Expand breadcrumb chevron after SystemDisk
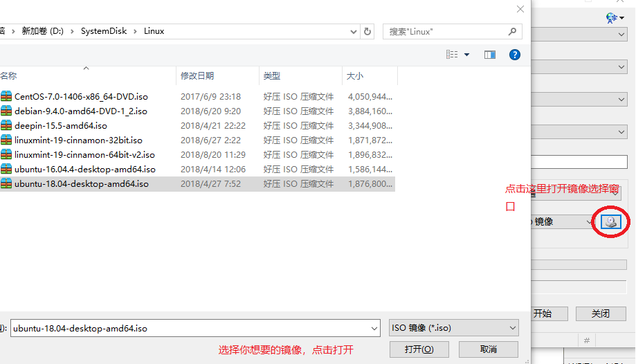Image resolution: width=636 pixels, height=364 pixels. click(135, 31)
